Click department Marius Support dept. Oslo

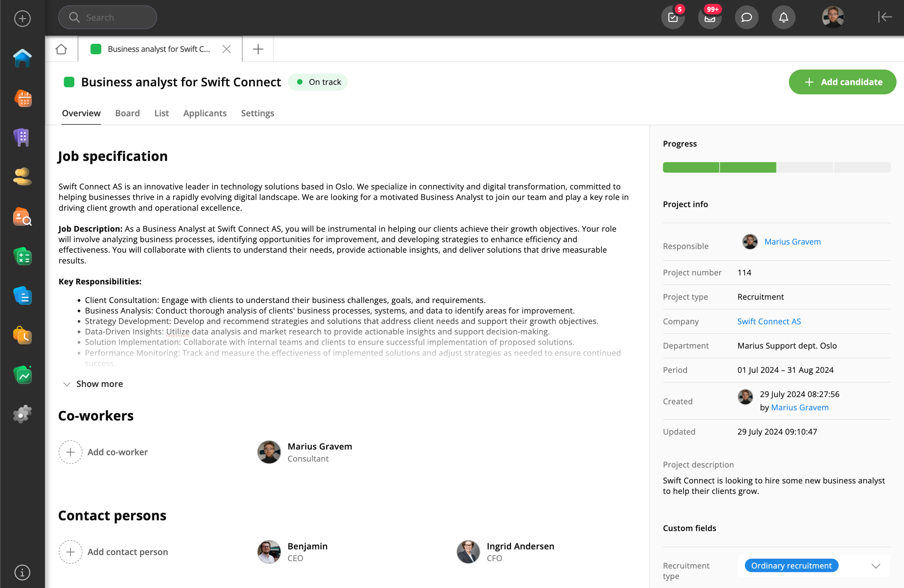pyautogui.click(x=787, y=346)
